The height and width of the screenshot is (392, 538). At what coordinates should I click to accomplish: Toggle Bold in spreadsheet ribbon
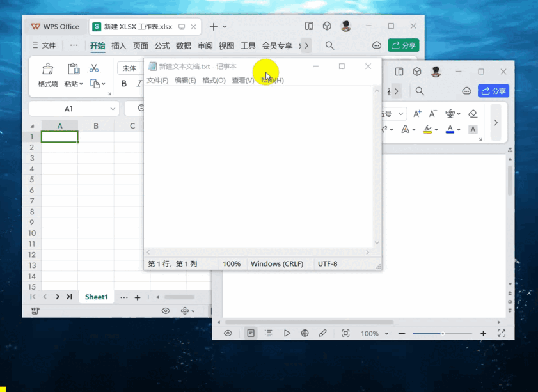pyautogui.click(x=124, y=83)
